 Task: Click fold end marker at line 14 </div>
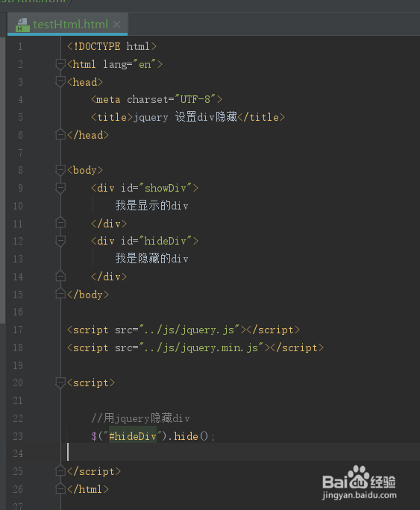point(60,277)
